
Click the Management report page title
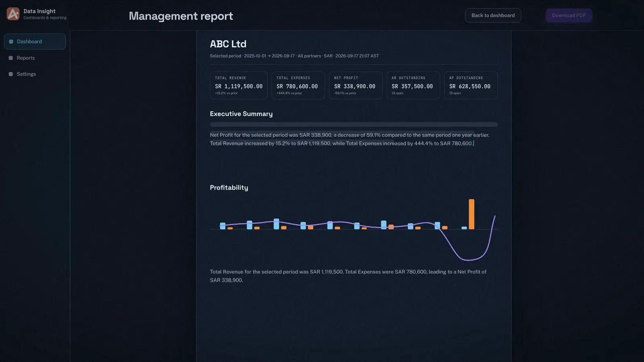pyautogui.click(x=181, y=16)
